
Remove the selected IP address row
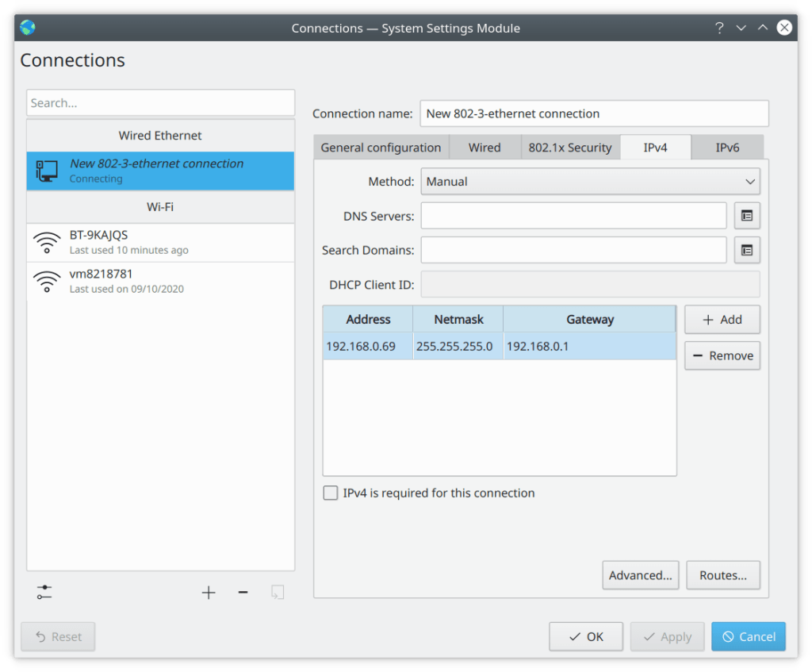pyautogui.click(x=722, y=355)
